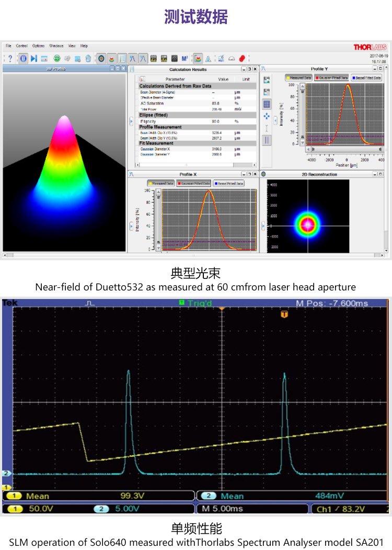Click Profile Y top save-image side icon
The image size is (392, 550).
pyautogui.click(x=267, y=80)
